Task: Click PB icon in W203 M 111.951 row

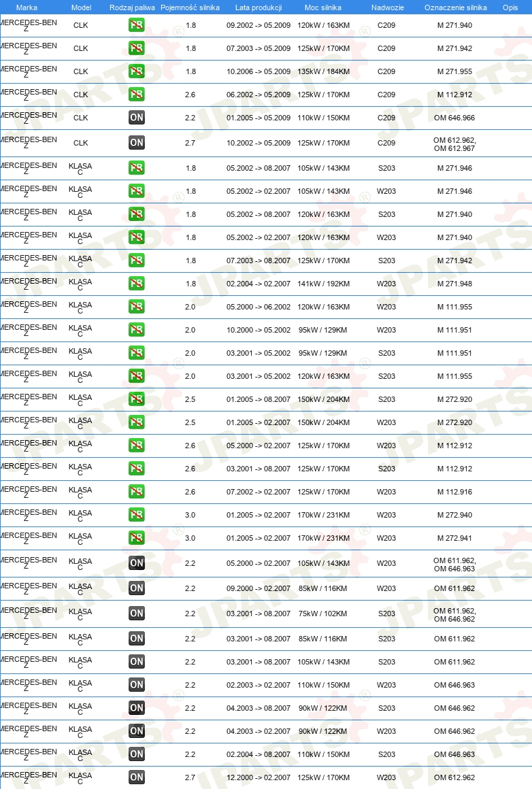Action: point(136,330)
